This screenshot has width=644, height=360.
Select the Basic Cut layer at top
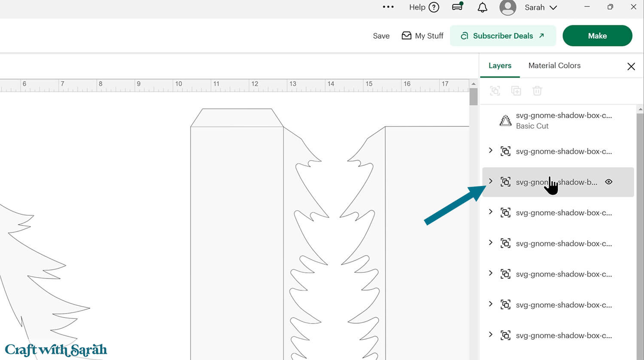(x=557, y=121)
